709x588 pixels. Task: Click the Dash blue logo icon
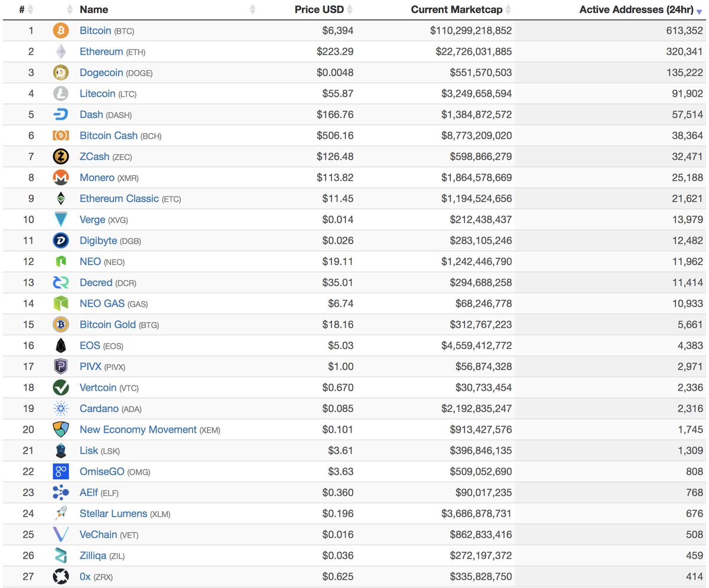click(61, 115)
